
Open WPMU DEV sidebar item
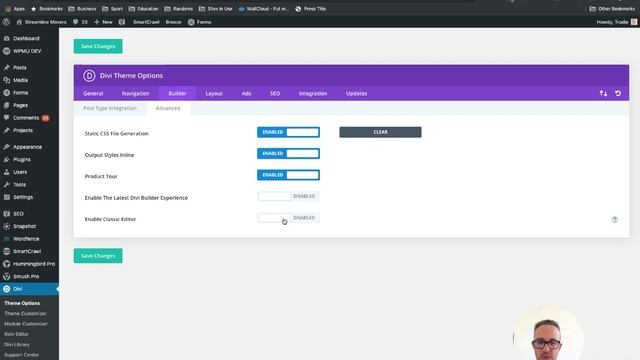(x=27, y=51)
